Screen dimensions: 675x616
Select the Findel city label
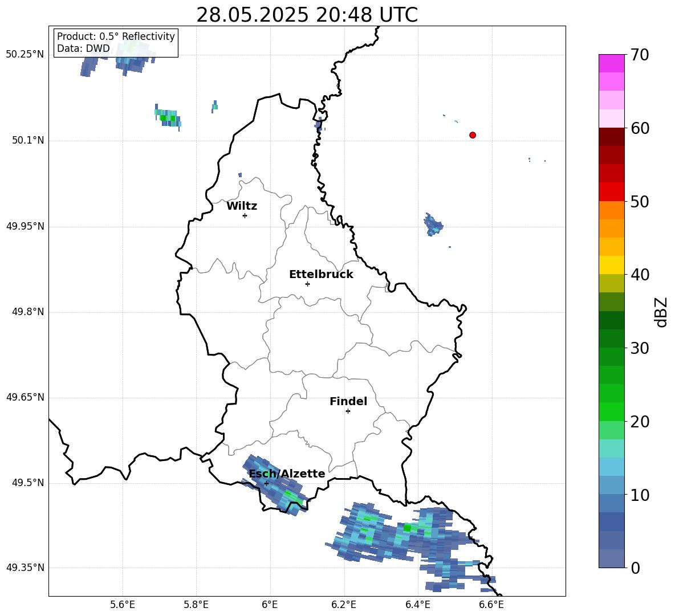click(x=348, y=401)
